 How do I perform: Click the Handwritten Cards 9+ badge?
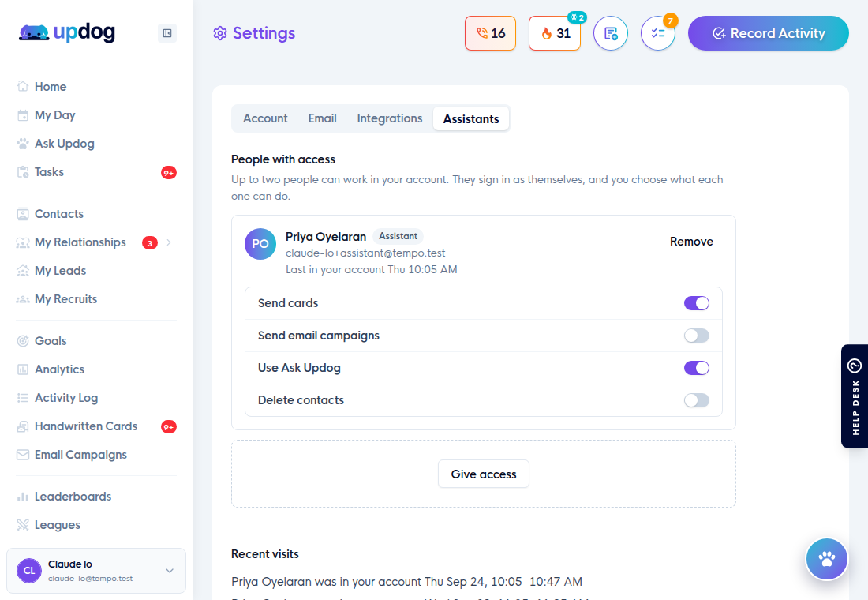169,426
